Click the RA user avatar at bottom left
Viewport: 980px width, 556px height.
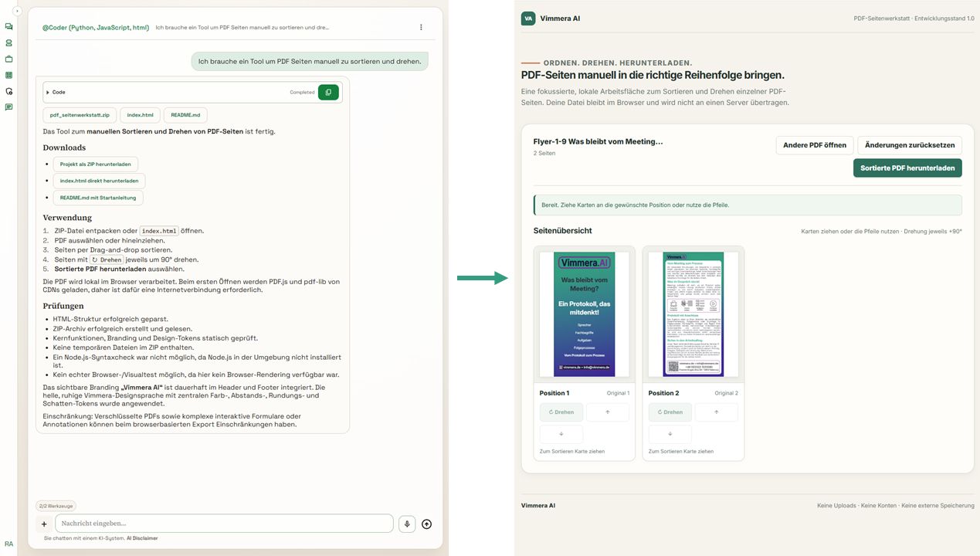8,544
